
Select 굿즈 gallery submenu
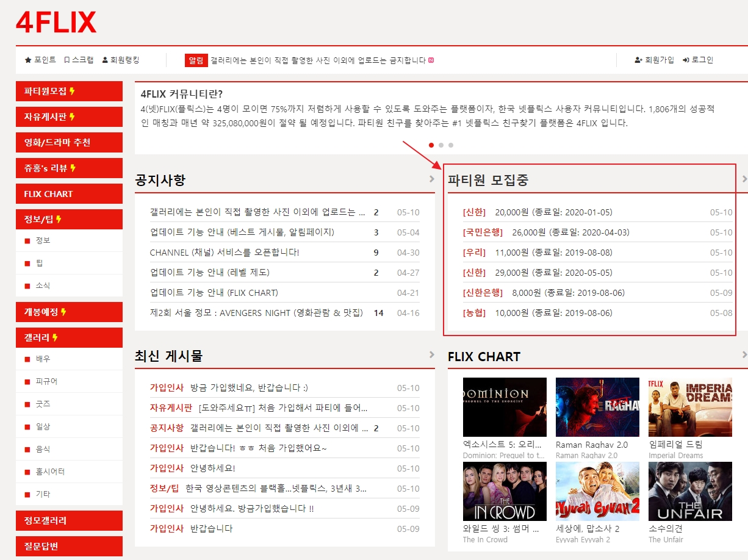[x=69, y=404]
